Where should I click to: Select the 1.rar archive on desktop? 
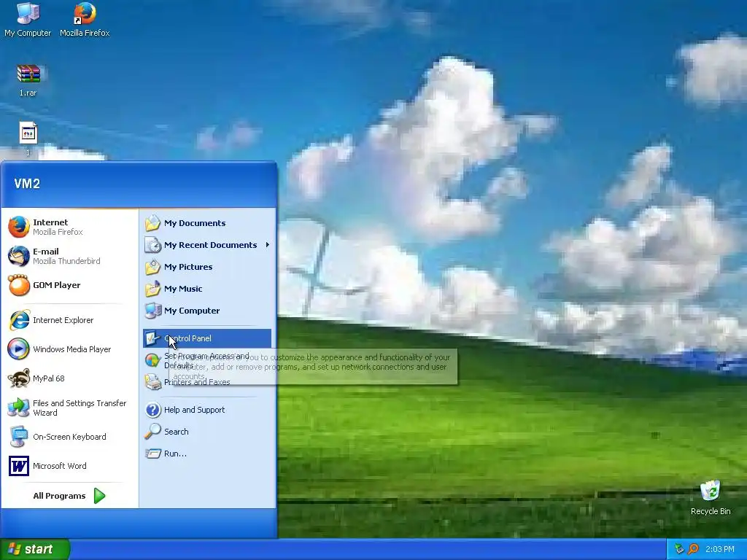coord(28,80)
